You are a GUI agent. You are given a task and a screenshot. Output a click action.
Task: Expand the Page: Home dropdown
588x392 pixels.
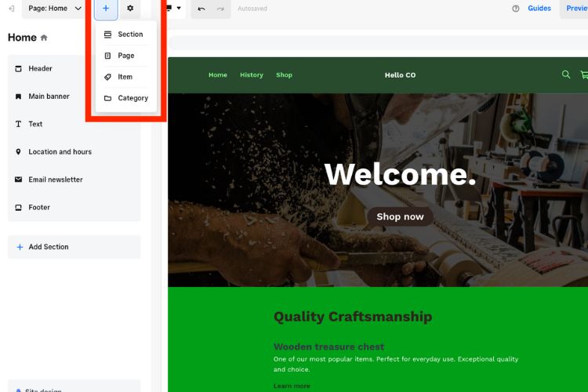[52, 9]
